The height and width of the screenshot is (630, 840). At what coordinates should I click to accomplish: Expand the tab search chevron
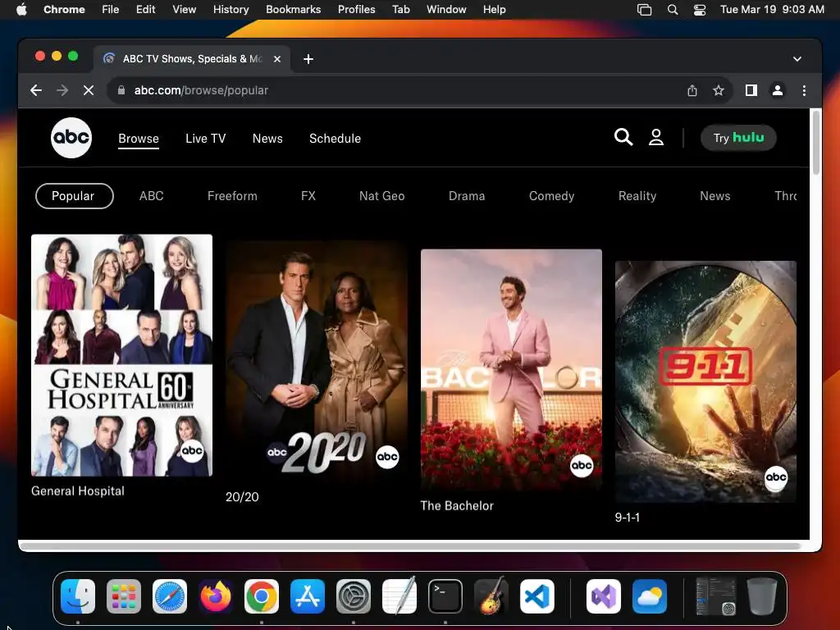pos(797,59)
